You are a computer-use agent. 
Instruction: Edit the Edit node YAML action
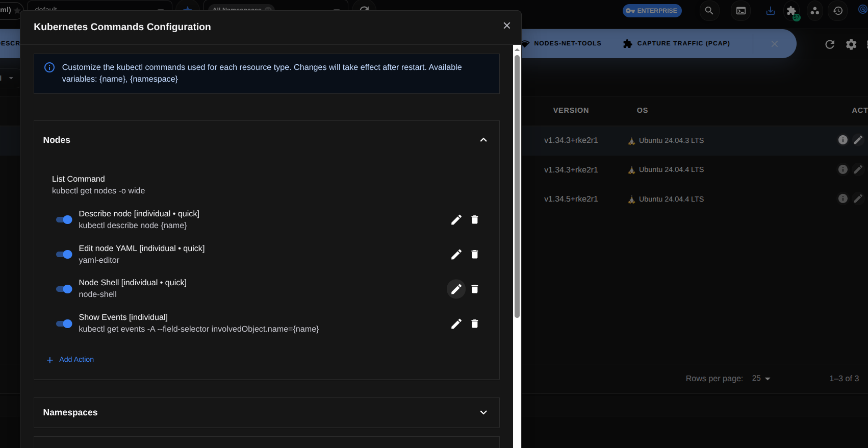[x=456, y=255]
